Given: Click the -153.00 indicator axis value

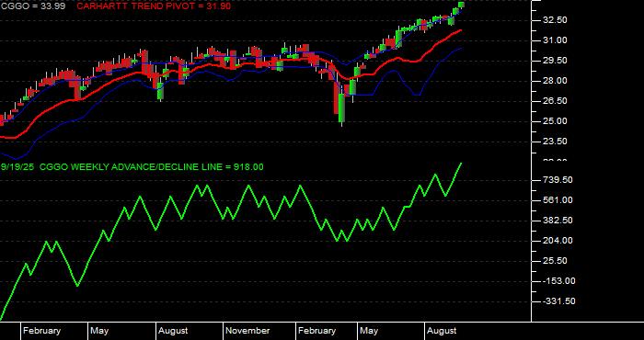Looking at the screenshot, I should (x=559, y=281).
